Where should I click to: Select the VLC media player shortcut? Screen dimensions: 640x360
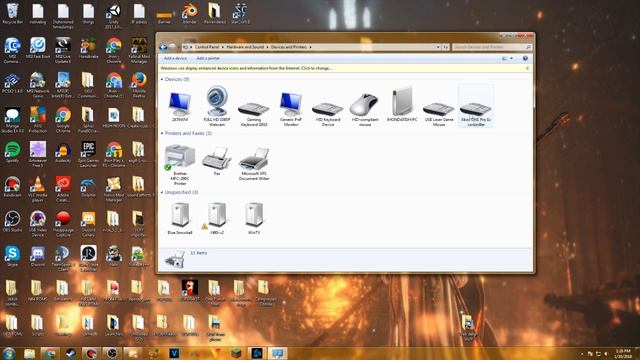(38, 189)
